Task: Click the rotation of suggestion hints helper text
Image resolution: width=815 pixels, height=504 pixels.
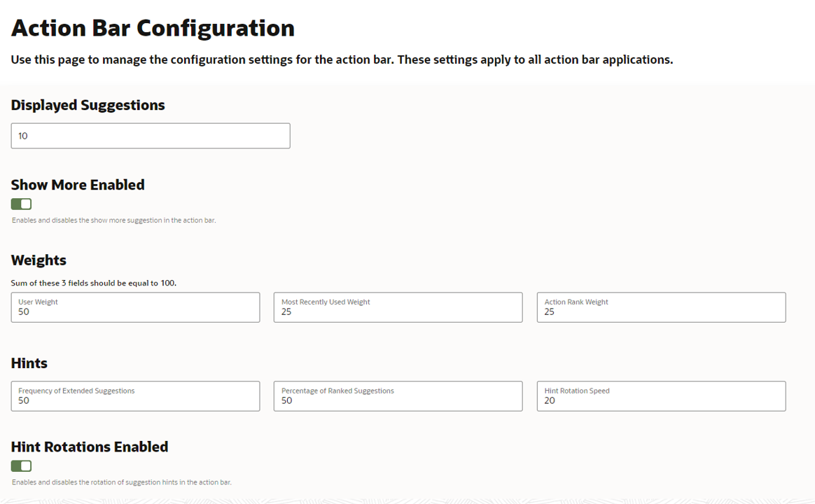Action: tap(122, 482)
